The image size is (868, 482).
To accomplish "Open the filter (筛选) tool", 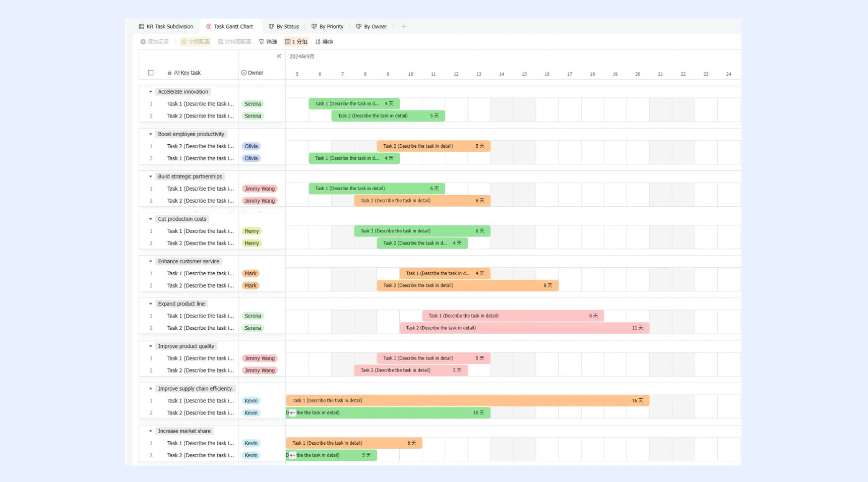I will pyautogui.click(x=268, y=42).
